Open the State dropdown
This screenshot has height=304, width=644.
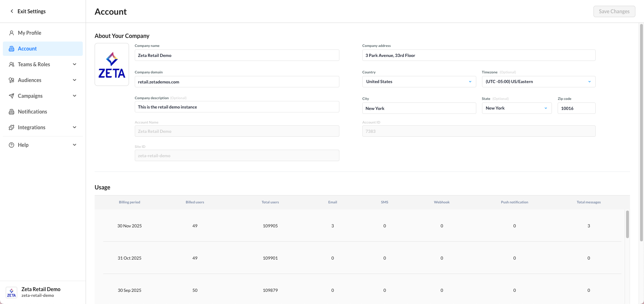[x=516, y=108]
